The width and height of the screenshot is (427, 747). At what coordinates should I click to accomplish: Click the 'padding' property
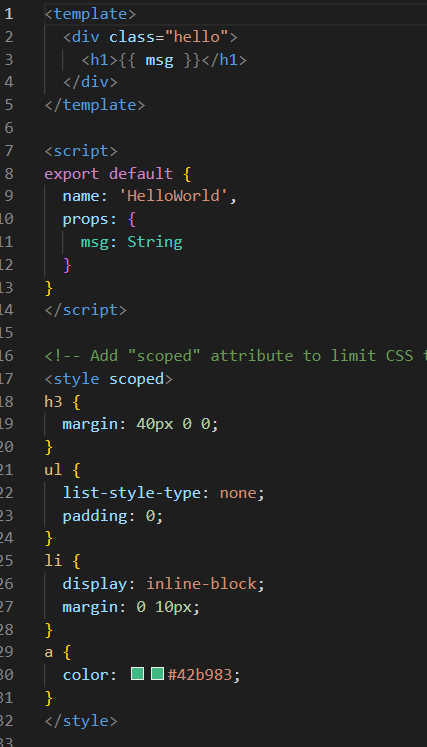pos(95,516)
